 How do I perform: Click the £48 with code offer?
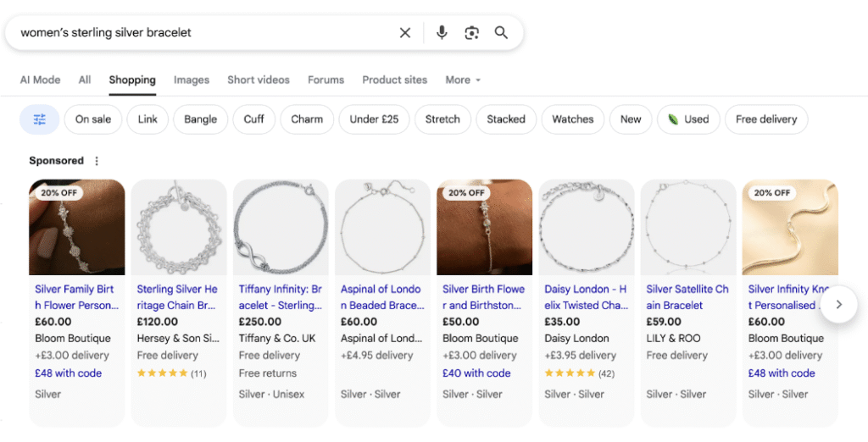click(x=68, y=373)
